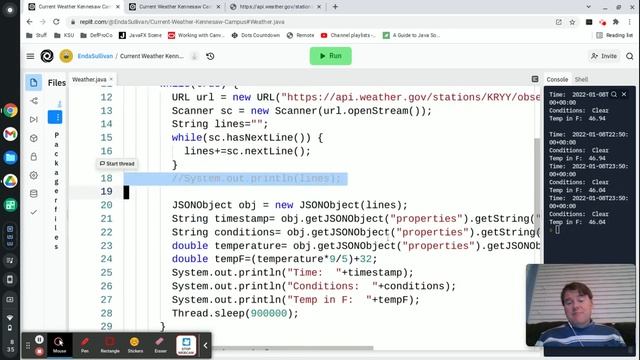Click the Stop Webcam button

coord(186,345)
